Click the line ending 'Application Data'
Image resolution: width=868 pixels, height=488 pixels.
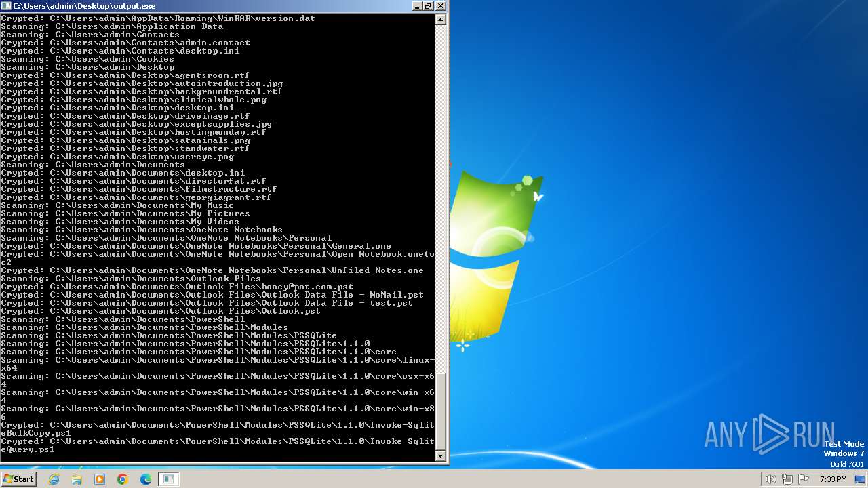tap(112, 26)
